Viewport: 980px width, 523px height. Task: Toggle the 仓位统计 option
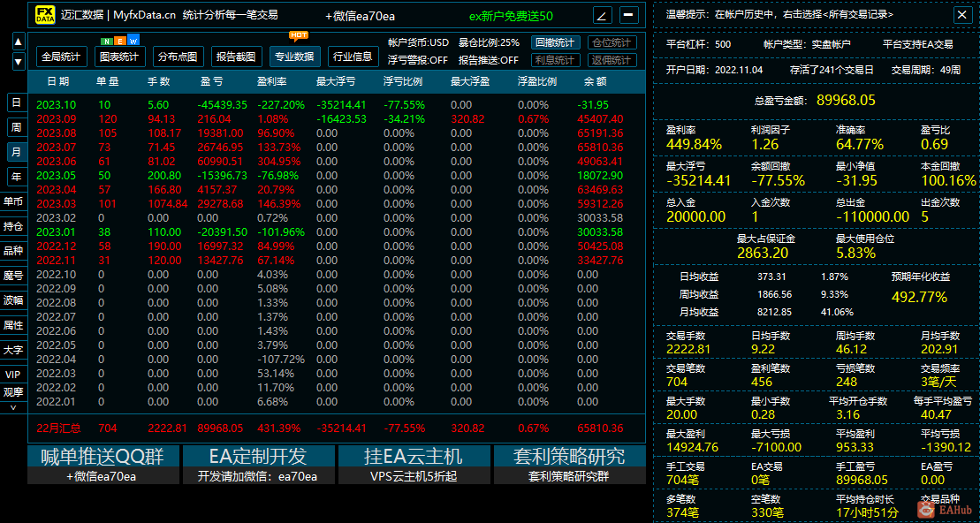(612, 42)
